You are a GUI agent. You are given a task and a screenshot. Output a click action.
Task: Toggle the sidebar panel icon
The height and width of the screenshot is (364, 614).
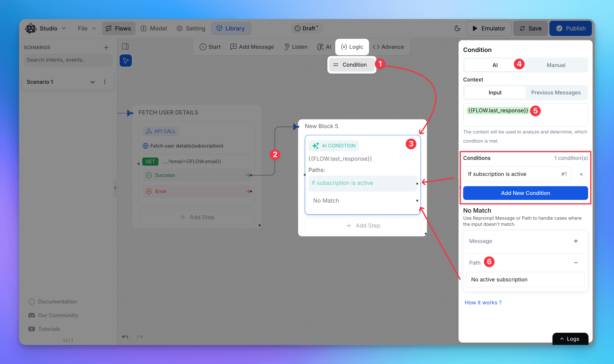(x=125, y=47)
